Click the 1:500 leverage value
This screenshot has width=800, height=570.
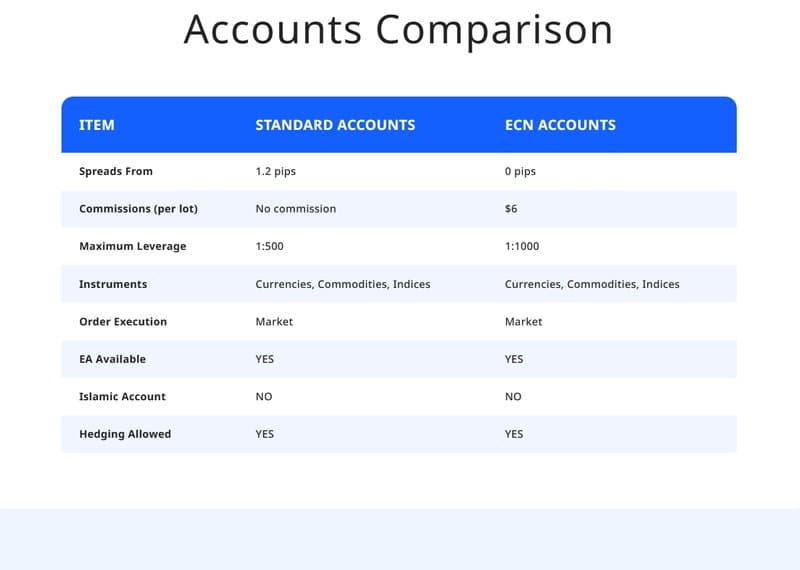click(x=269, y=246)
